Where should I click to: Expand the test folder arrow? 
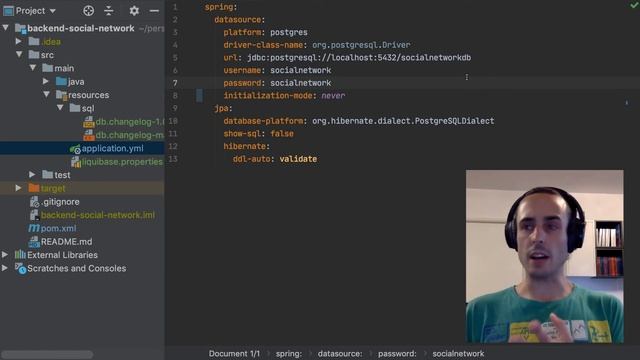click(32, 174)
